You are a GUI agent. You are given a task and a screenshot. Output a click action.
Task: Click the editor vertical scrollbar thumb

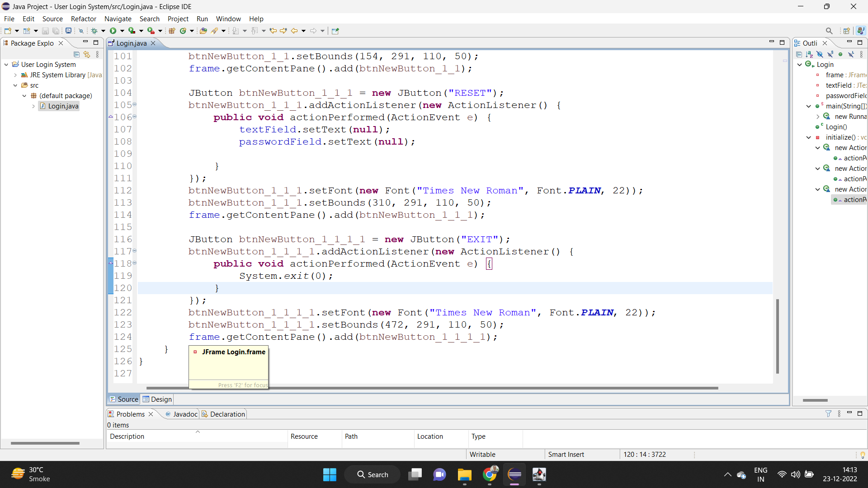(x=777, y=336)
